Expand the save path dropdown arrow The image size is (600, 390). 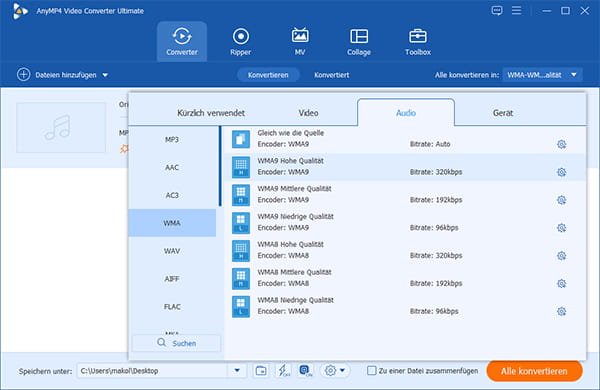point(237,370)
